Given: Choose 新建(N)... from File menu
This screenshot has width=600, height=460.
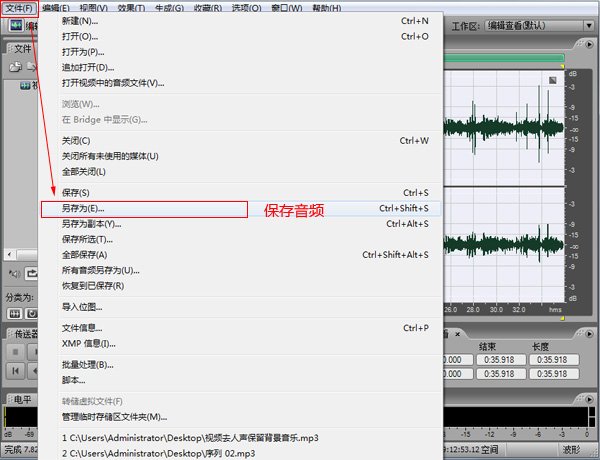Looking at the screenshot, I should (x=241, y=21).
